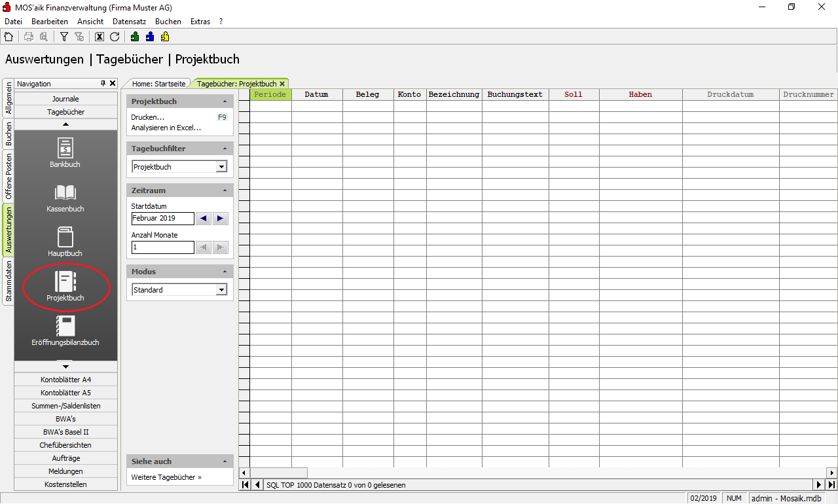Collapse the Zeitraum section
This screenshot has width=838, height=504.
coord(225,190)
